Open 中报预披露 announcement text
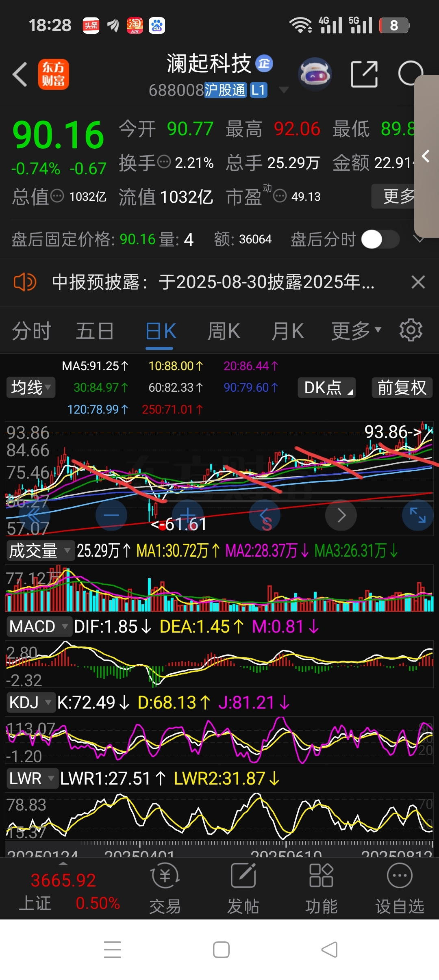Image resolution: width=439 pixels, height=980 pixels. [x=213, y=282]
